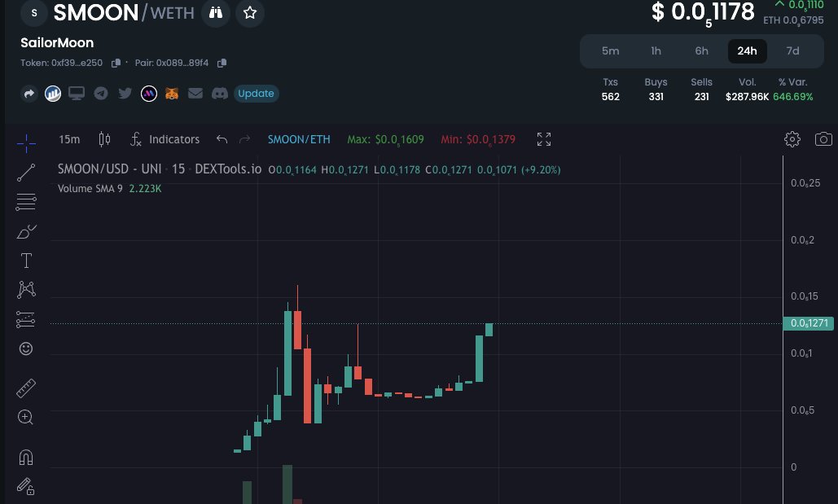Click the SailorMoon token name

pos(57,43)
